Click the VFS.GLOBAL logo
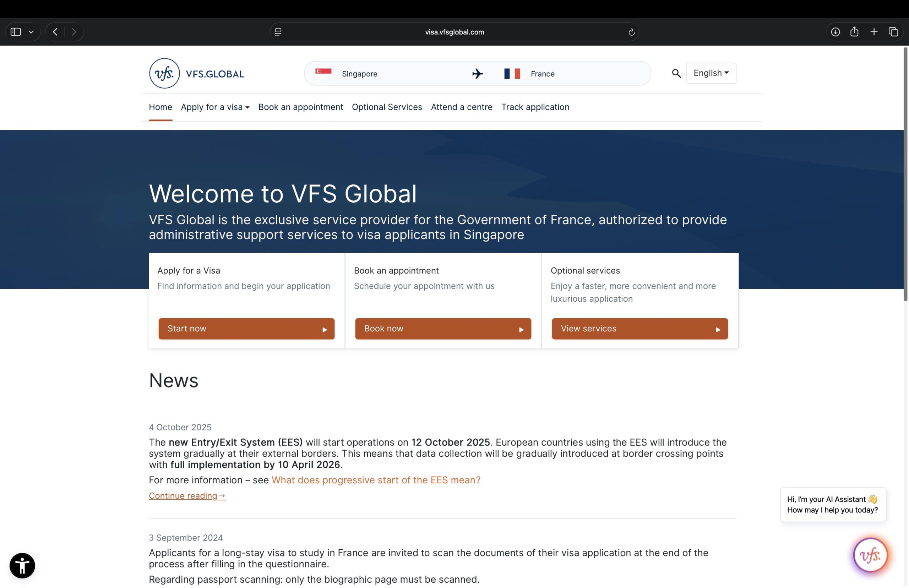 click(x=197, y=73)
